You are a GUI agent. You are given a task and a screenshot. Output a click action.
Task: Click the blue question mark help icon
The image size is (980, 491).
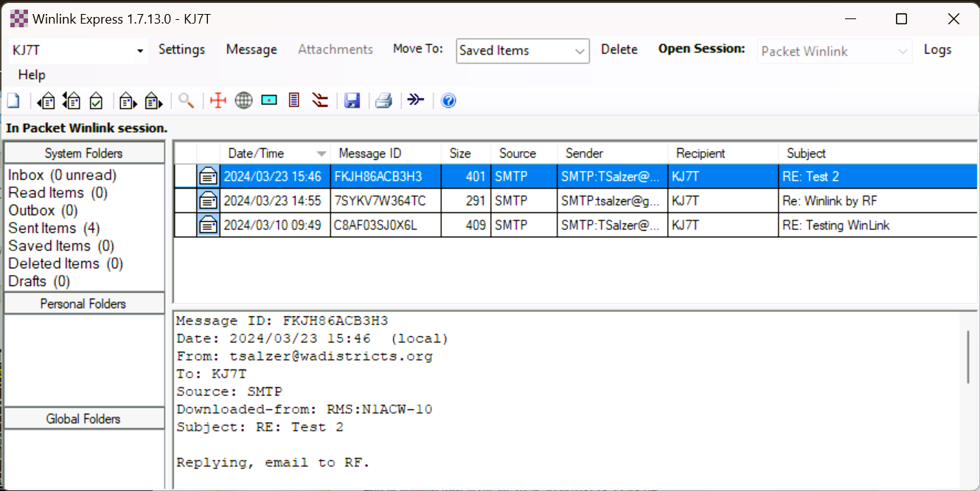coord(448,101)
